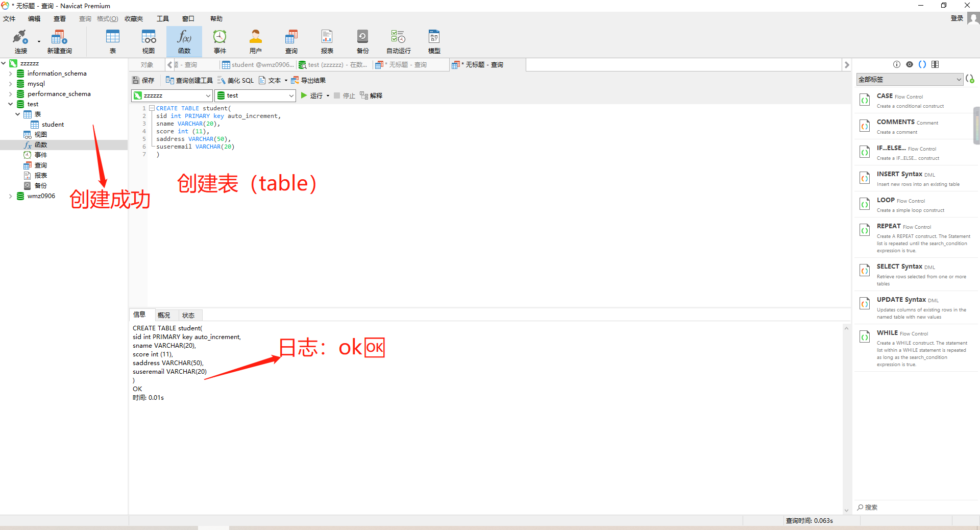Select the INSERT Syntax snippet

click(x=915, y=178)
